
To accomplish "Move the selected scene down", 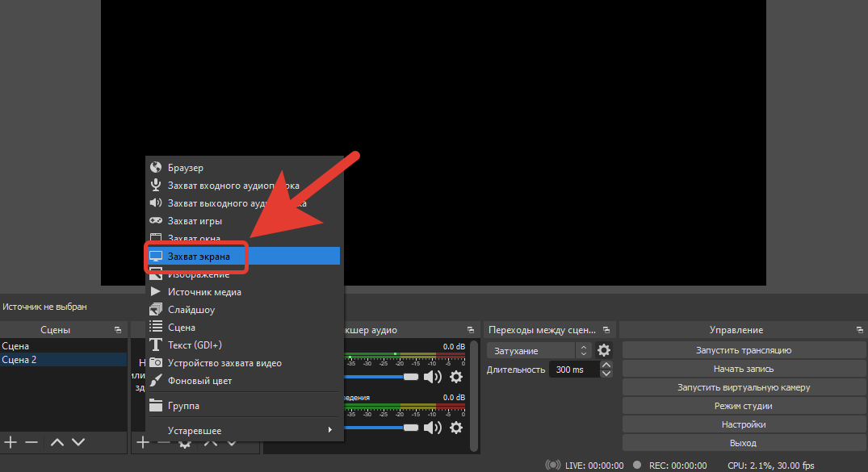I will pyautogui.click(x=78, y=442).
